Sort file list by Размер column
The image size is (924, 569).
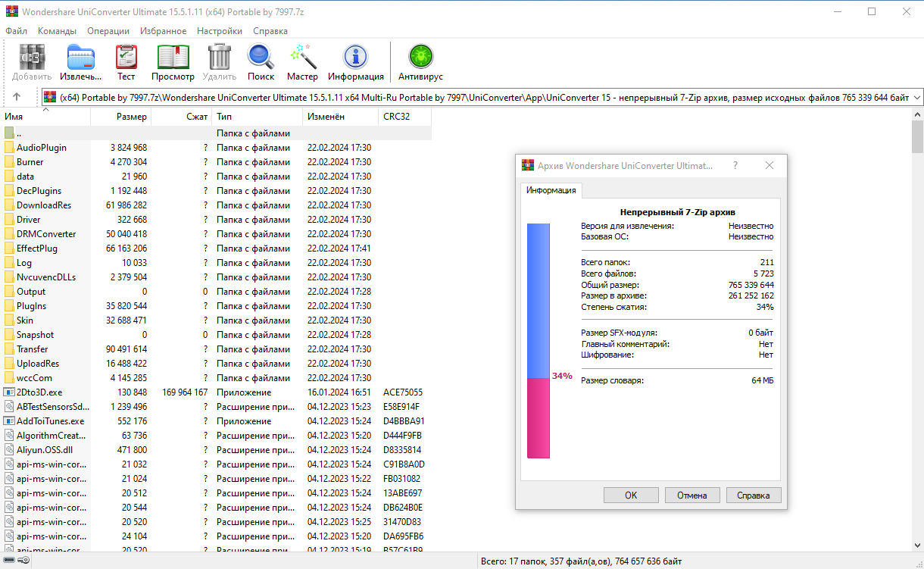(120, 117)
